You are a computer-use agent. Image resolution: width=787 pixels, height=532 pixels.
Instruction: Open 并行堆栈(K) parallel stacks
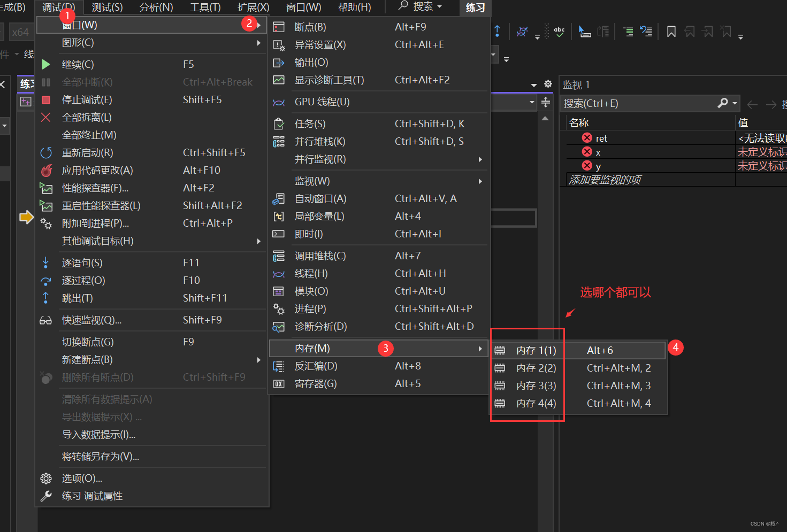click(x=379, y=141)
